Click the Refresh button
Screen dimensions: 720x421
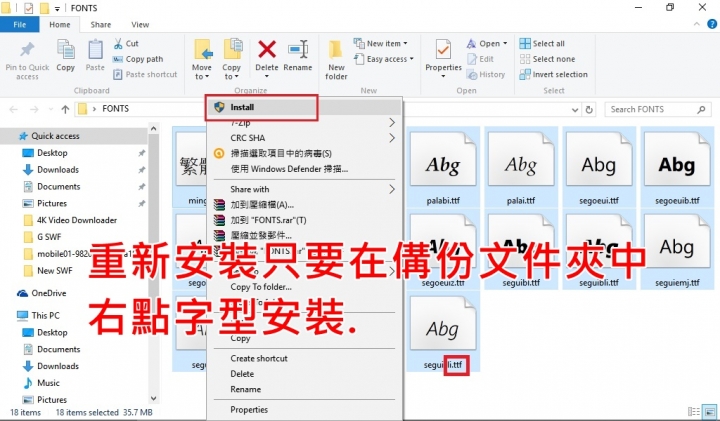[x=589, y=110]
